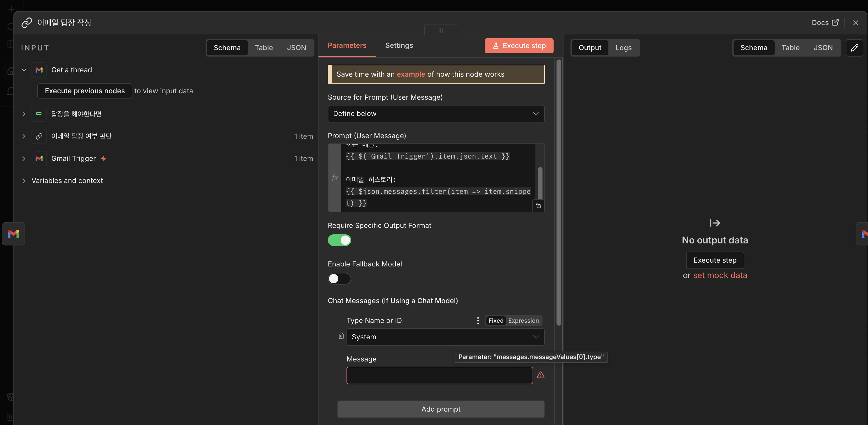The width and height of the screenshot is (868, 425).
Task: Click the Execute previous nodes button
Action: [x=85, y=91]
